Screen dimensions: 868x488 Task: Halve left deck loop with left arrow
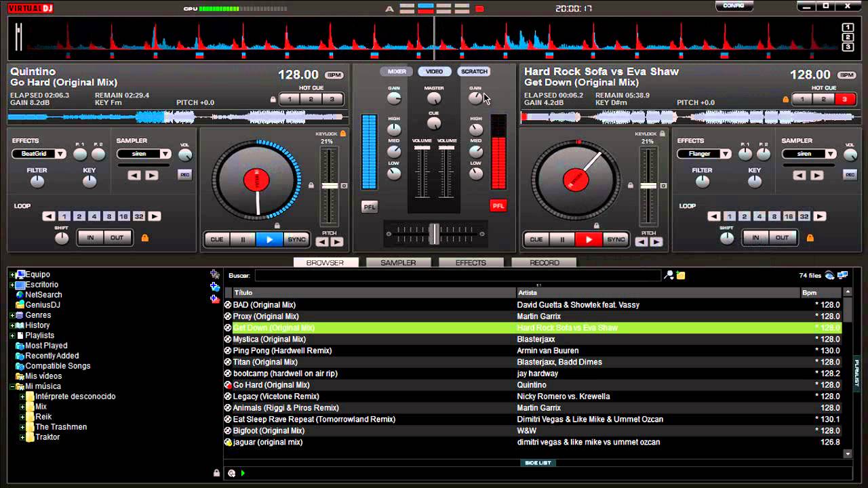[x=49, y=216]
